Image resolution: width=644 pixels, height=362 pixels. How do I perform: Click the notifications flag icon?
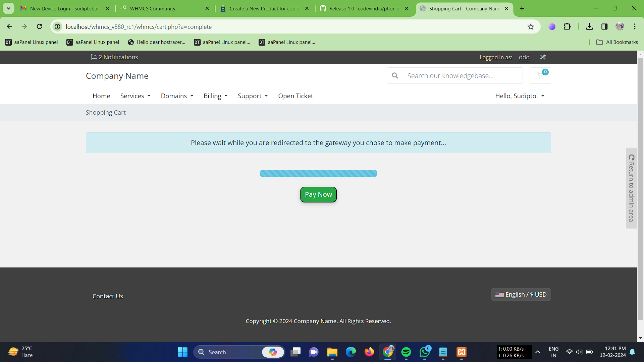(94, 57)
